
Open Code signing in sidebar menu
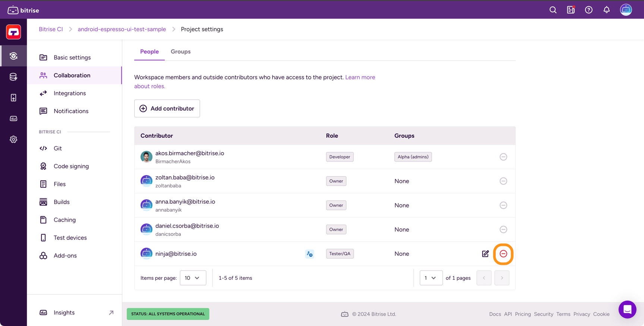coord(71,166)
